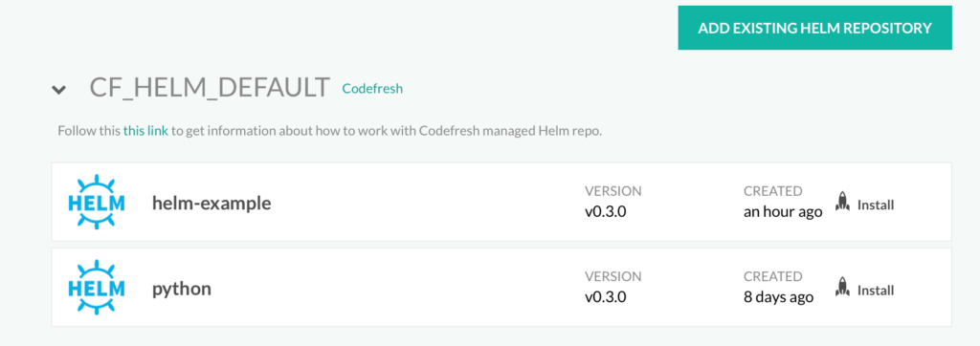Click the Helm logo beside python
The width and height of the screenshot is (980, 346).
point(96,288)
